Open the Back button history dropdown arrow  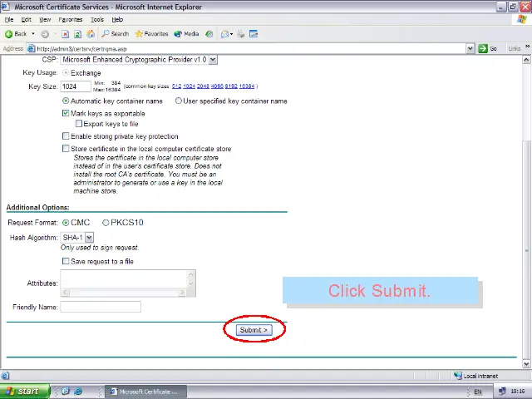click(x=33, y=34)
